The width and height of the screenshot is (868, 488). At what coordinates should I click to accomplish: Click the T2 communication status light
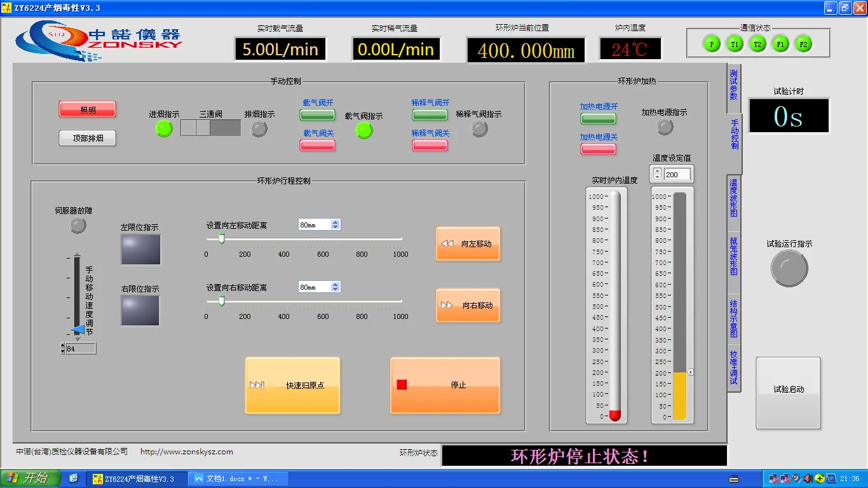point(757,44)
